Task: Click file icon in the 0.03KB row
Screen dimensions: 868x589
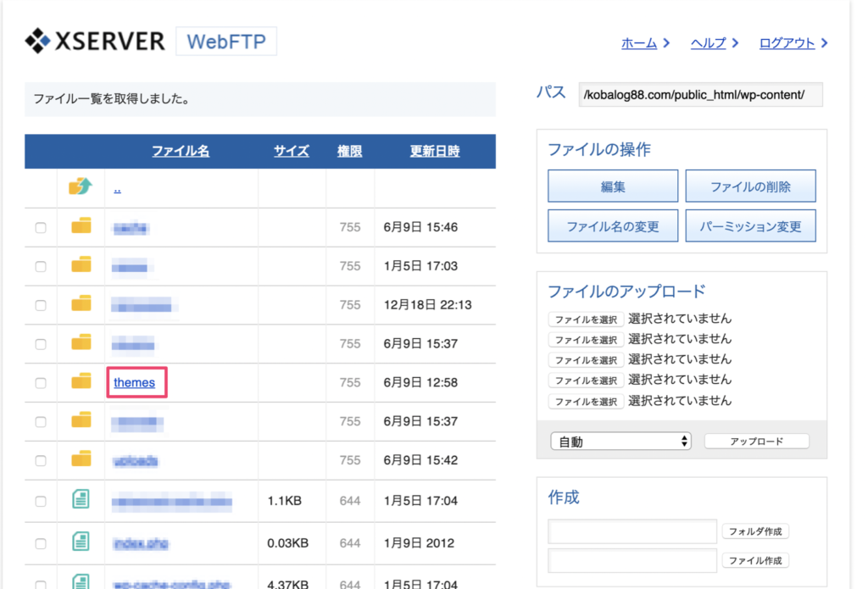Action: (81, 542)
